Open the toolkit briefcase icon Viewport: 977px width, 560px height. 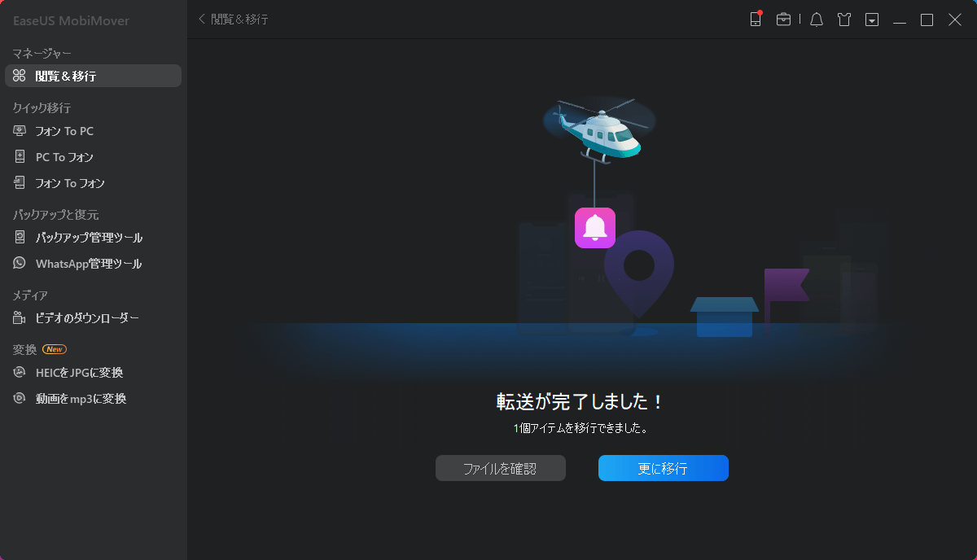[x=784, y=19]
